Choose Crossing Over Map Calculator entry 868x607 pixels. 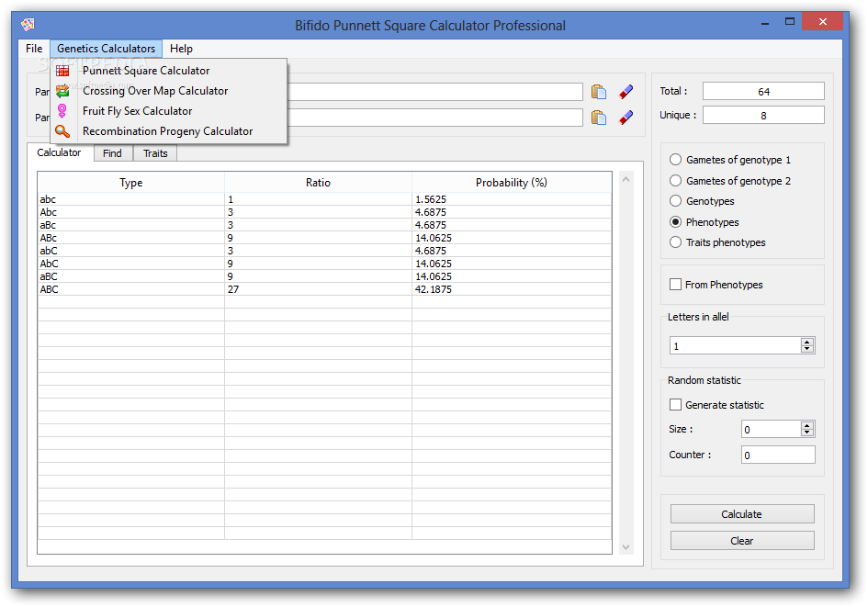(169, 91)
